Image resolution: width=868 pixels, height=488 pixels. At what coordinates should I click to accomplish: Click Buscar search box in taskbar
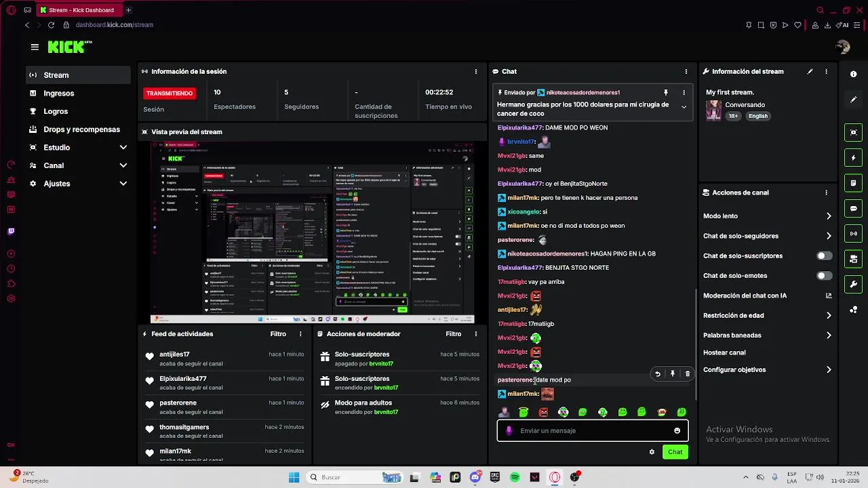(356, 477)
